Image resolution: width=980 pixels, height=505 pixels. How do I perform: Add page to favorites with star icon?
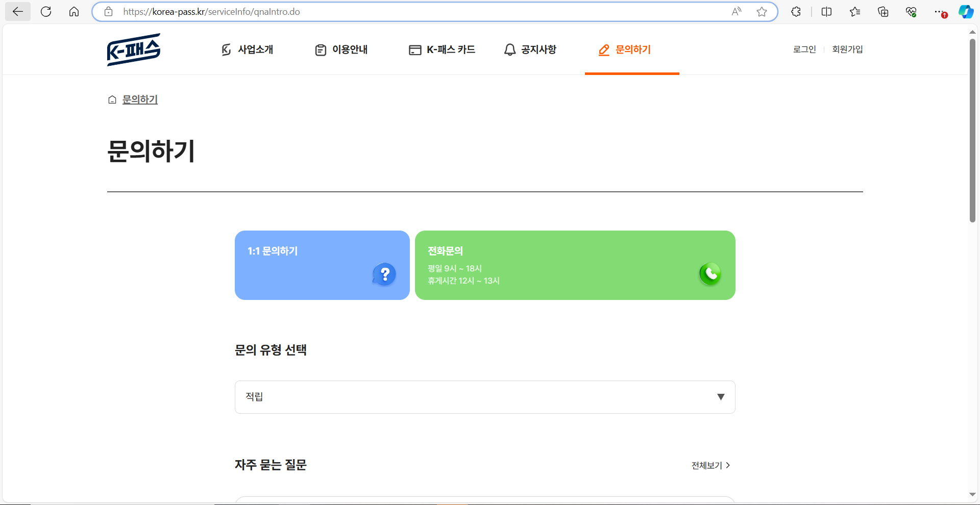pyautogui.click(x=762, y=12)
